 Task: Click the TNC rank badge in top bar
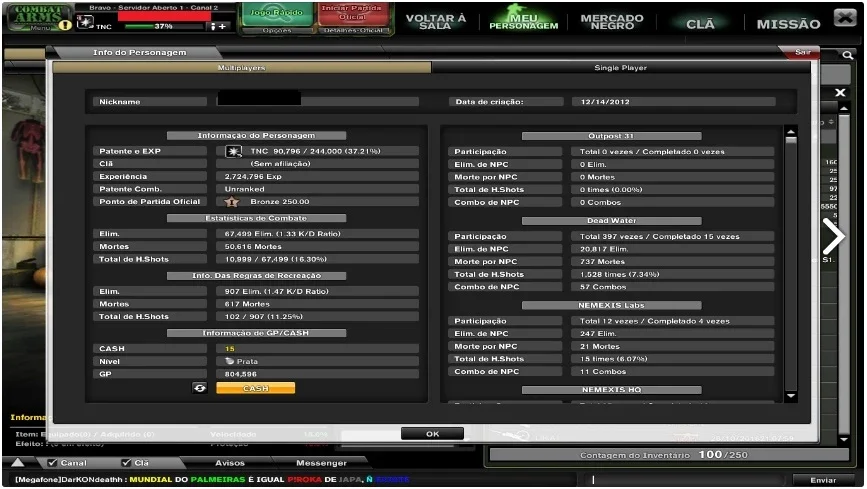(x=85, y=22)
